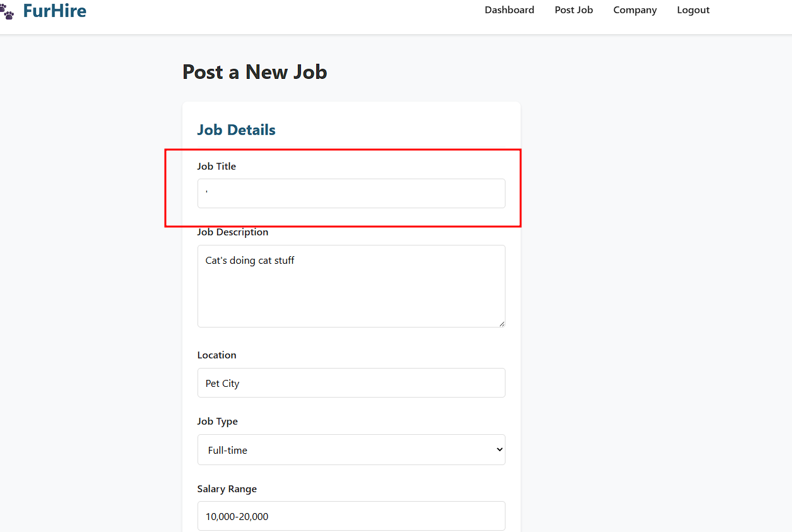Select the Salary Range input field
This screenshot has height=532, width=792.
click(x=351, y=516)
